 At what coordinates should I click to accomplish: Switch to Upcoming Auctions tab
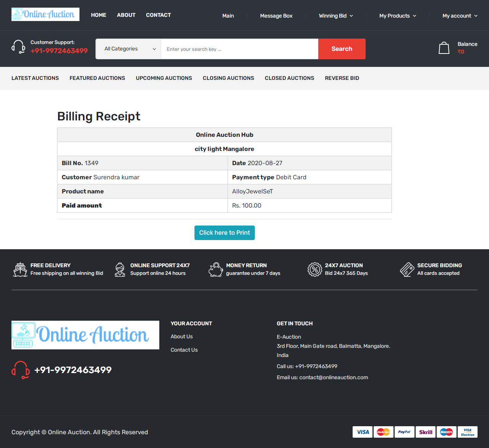pyautogui.click(x=164, y=78)
